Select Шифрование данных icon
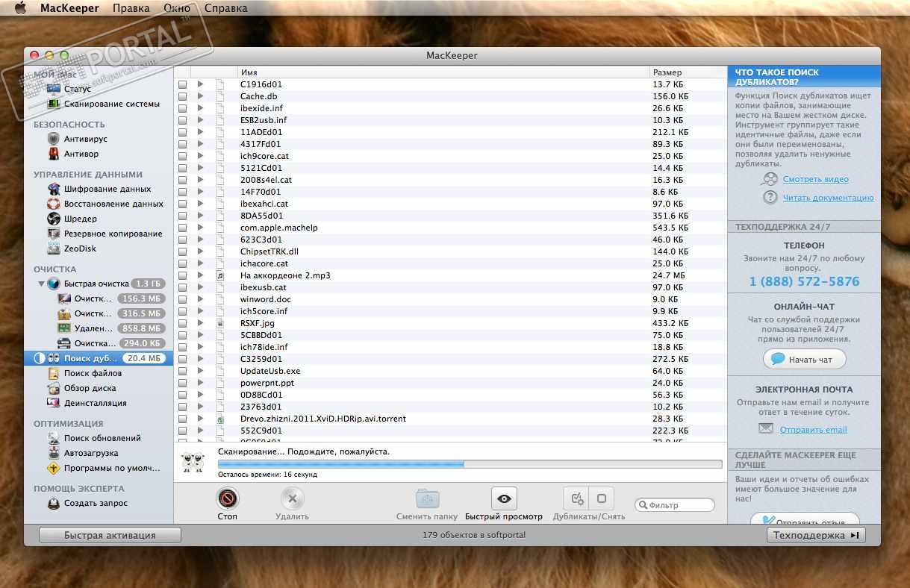The width and height of the screenshot is (910, 588). coord(54,189)
